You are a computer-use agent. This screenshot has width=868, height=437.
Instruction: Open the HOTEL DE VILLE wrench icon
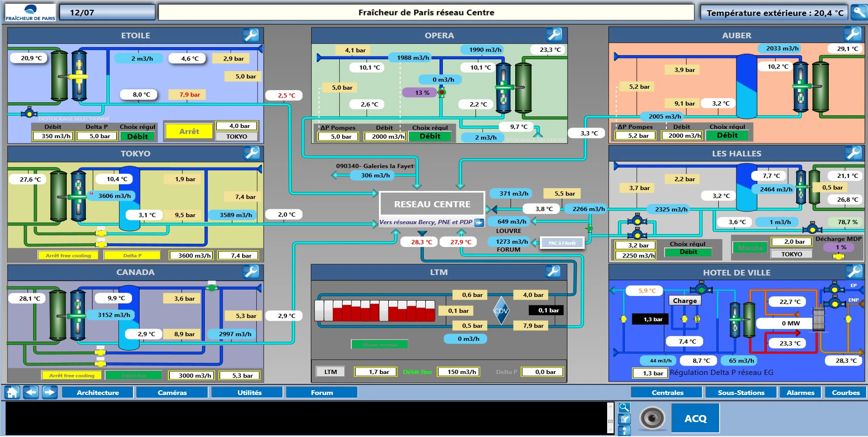[x=853, y=272]
